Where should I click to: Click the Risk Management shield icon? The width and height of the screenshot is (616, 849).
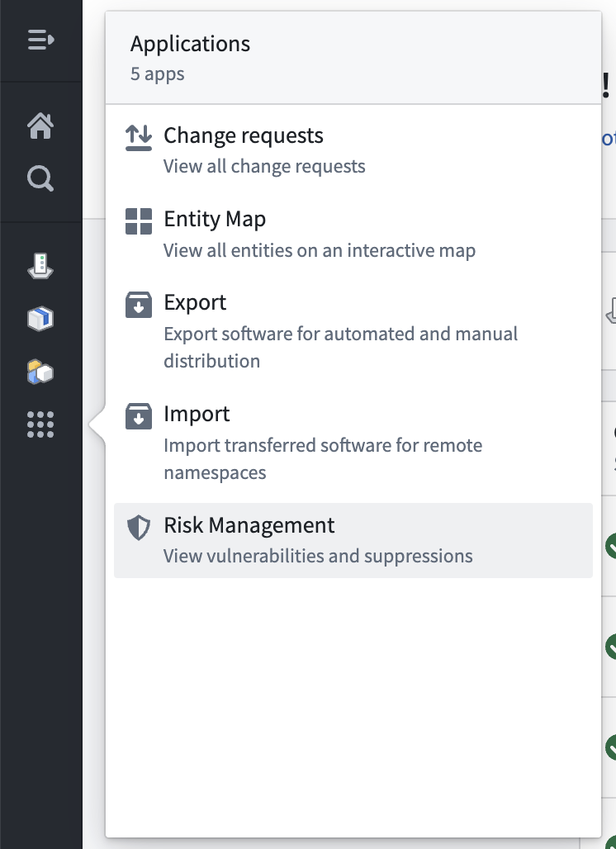[139, 528]
